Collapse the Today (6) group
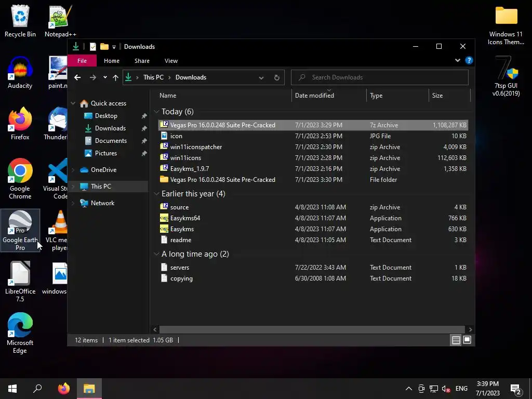532x399 pixels. tap(156, 112)
